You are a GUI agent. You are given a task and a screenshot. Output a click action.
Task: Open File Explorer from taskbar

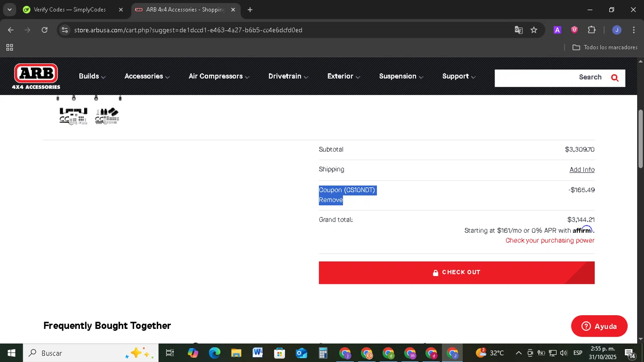(236, 353)
